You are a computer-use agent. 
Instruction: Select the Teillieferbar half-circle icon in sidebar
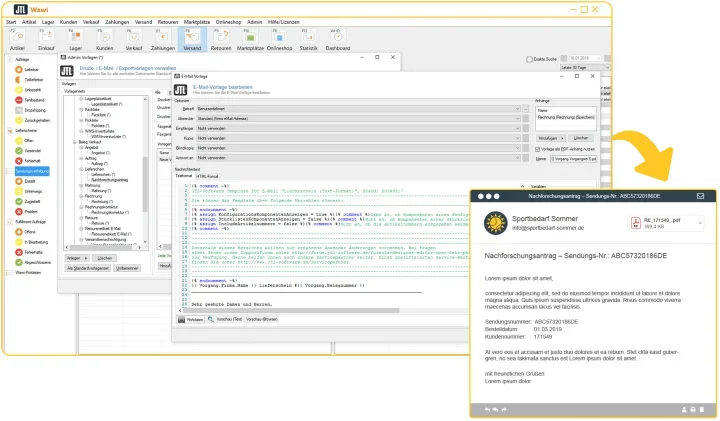click(19, 80)
